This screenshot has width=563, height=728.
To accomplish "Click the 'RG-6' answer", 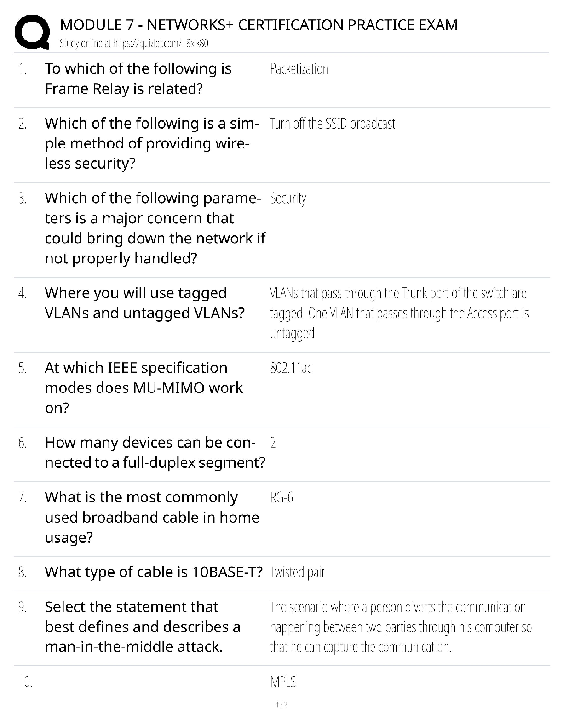I will tap(281, 498).
